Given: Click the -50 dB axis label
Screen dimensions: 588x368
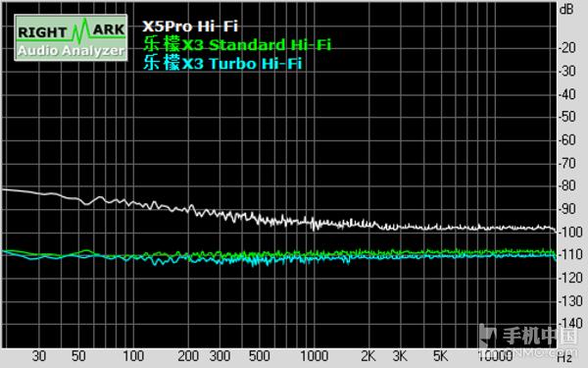Looking at the screenshot, I should pyautogui.click(x=567, y=117).
